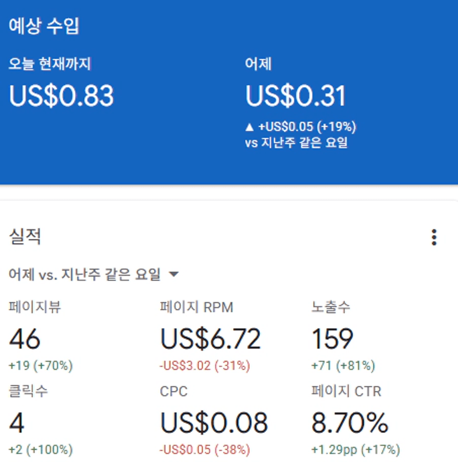Viewport: 458px width, 476px height.
Task: Open the 실적 card three-dot menu
Action: coord(434,237)
